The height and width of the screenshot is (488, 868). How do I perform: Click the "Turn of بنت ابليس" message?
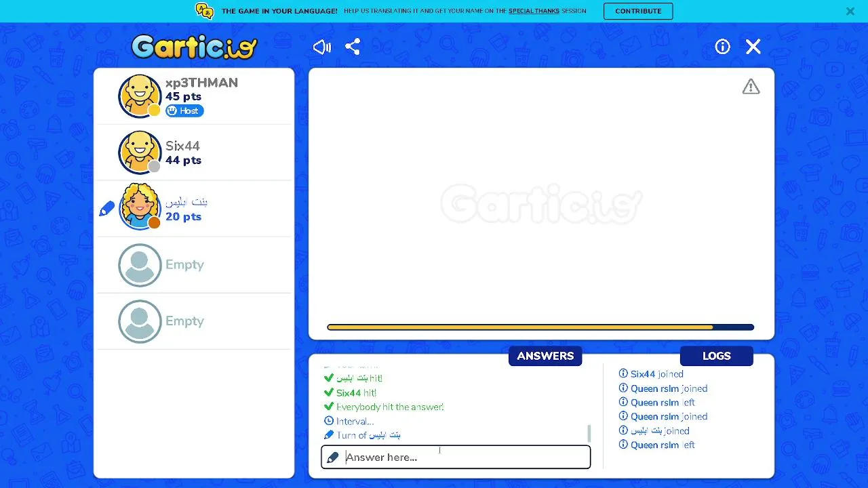click(368, 435)
